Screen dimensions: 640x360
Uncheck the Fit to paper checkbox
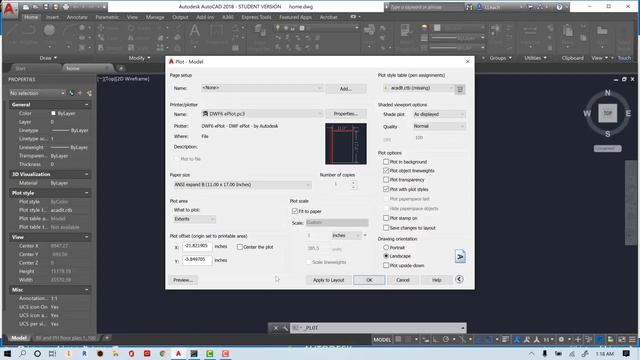pyautogui.click(x=295, y=211)
